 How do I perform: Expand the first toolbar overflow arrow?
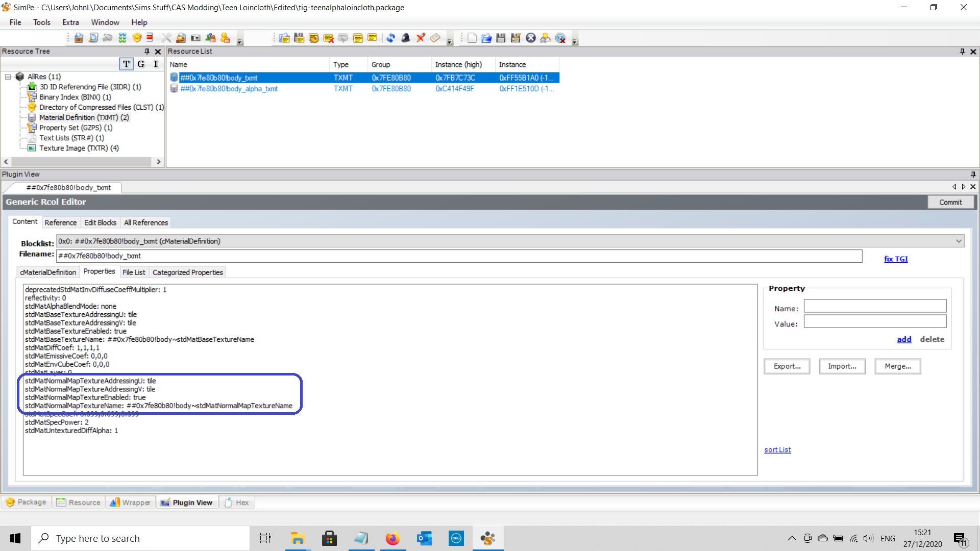coord(240,42)
